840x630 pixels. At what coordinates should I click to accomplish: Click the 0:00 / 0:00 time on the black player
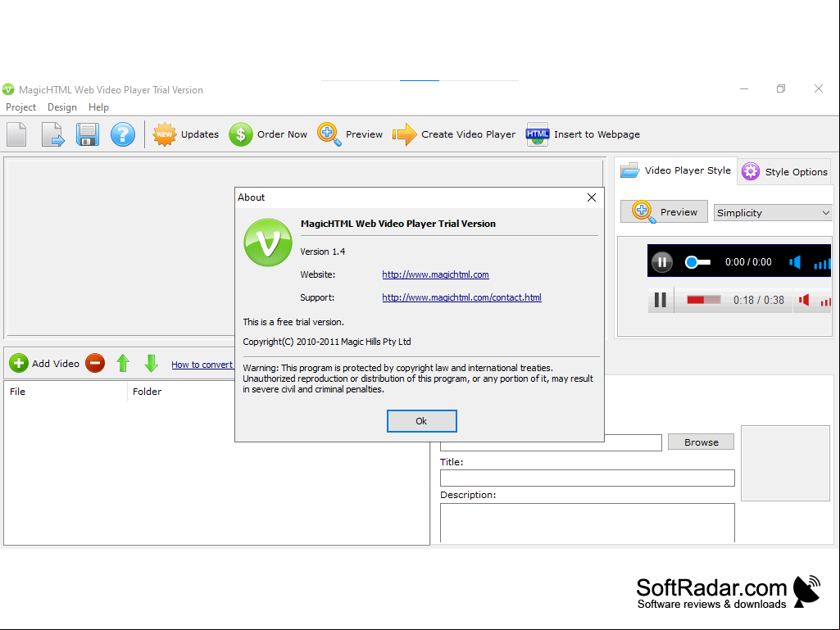point(748,262)
